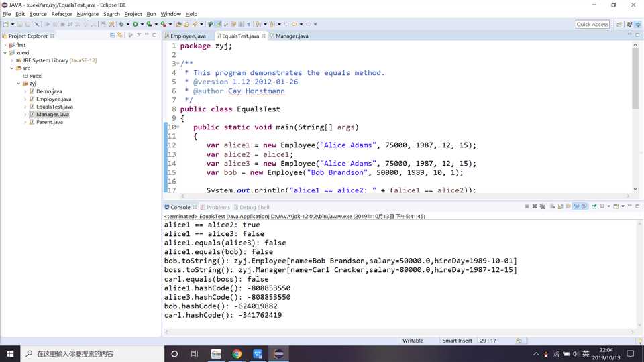Open Chrome from the taskbar
The height and width of the screenshot is (362, 644).
pyautogui.click(x=237, y=353)
